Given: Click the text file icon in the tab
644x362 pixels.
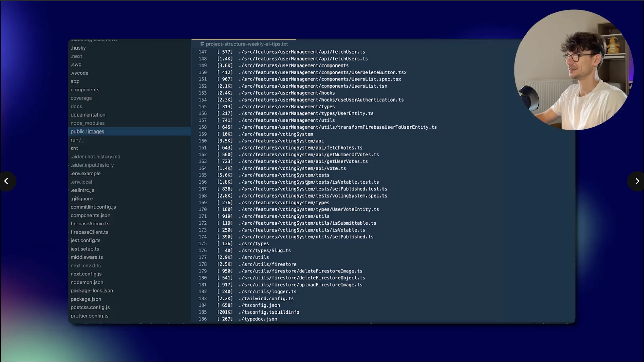Looking at the screenshot, I should click(x=202, y=44).
